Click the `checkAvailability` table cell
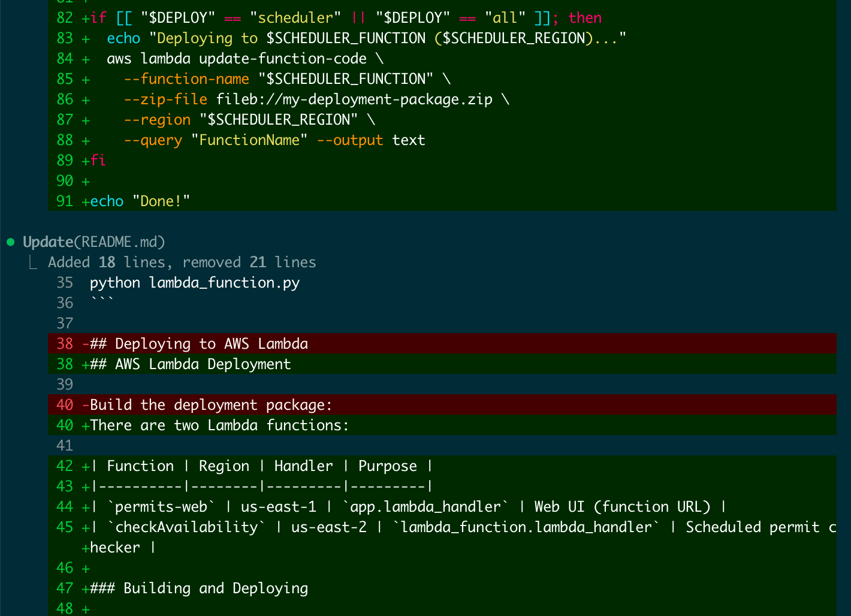851x616 pixels. coord(186,527)
